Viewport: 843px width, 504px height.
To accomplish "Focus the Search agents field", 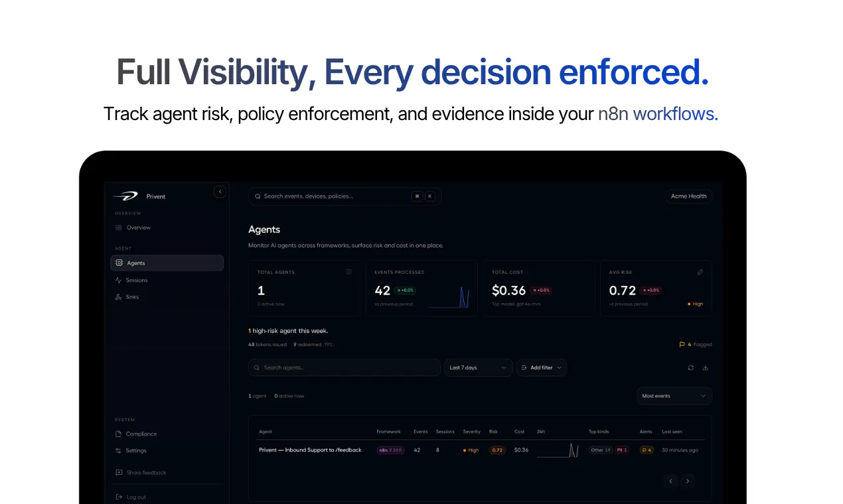I will 345,367.
